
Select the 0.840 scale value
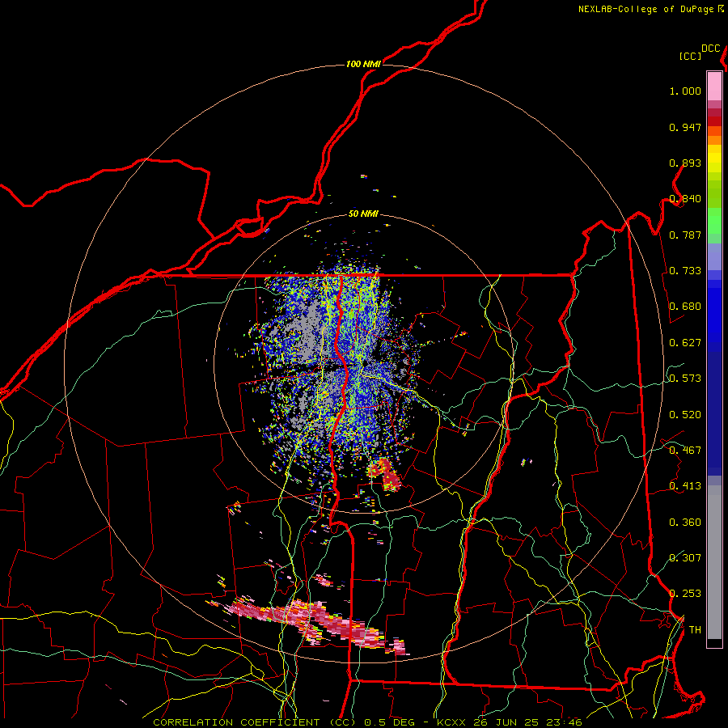point(685,199)
